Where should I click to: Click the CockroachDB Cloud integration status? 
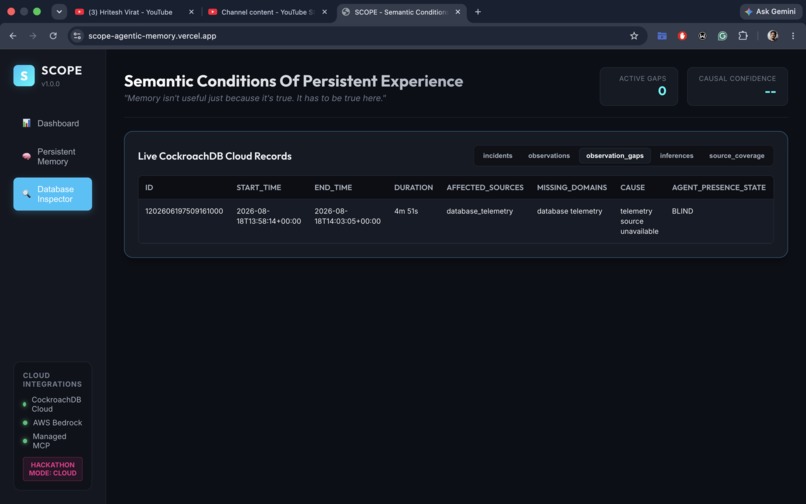pyautogui.click(x=52, y=404)
